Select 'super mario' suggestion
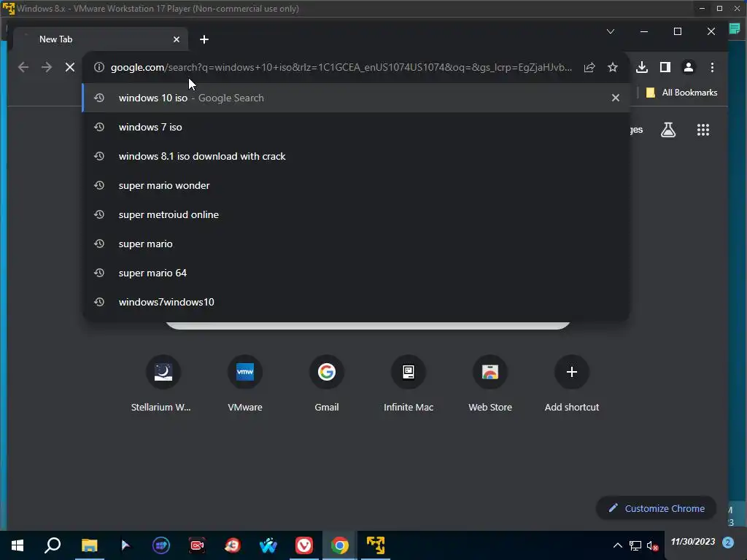Viewport: 747px width, 560px height. [356, 244]
